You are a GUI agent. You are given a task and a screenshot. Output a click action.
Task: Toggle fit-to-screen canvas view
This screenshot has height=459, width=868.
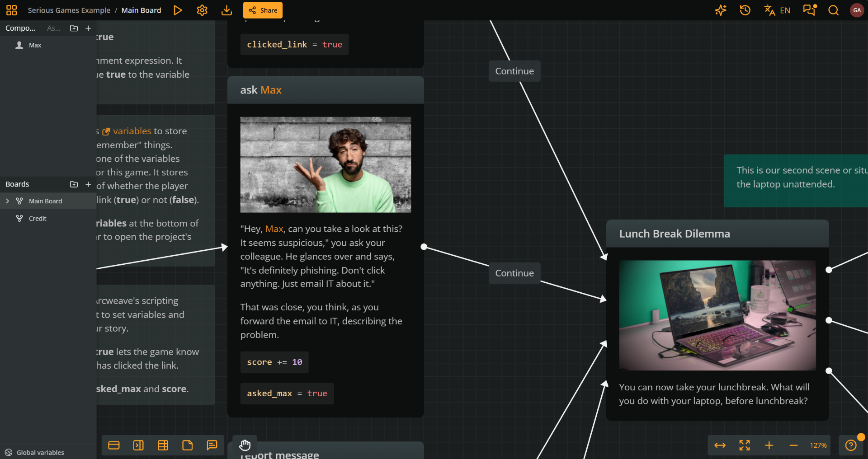(744, 445)
